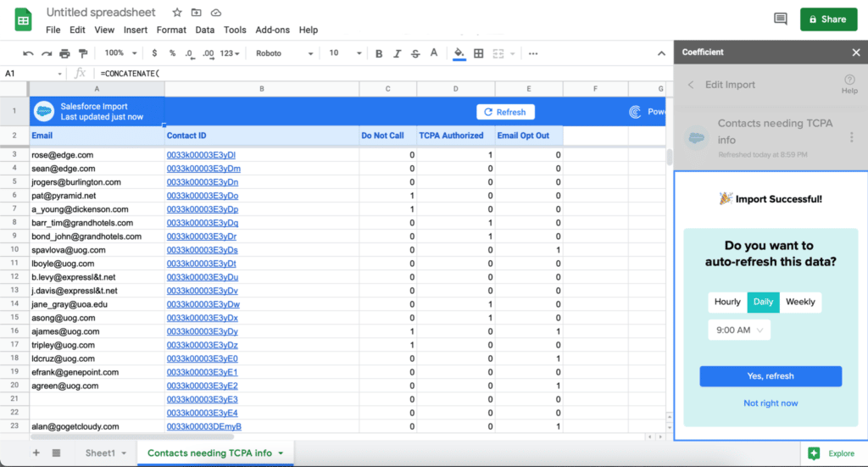Select column B header
The width and height of the screenshot is (868, 467).
tap(262, 88)
